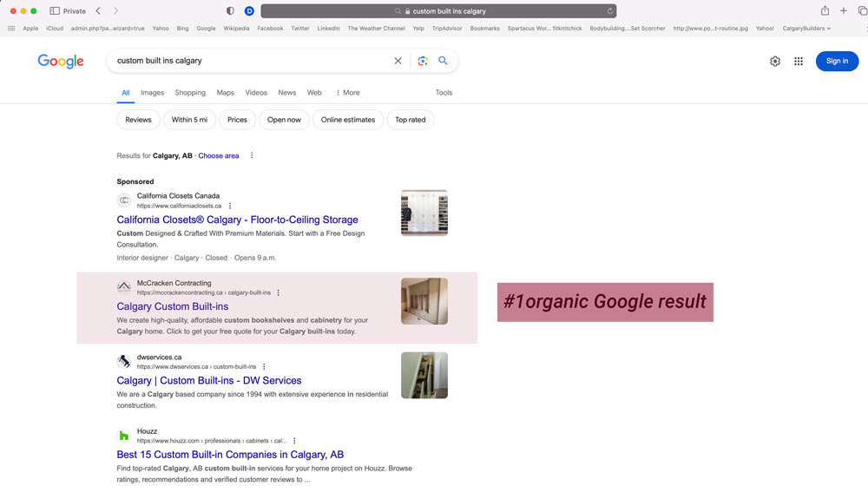Open the California Closets ad options menu
The width and height of the screenshot is (868, 499).
(x=230, y=206)
